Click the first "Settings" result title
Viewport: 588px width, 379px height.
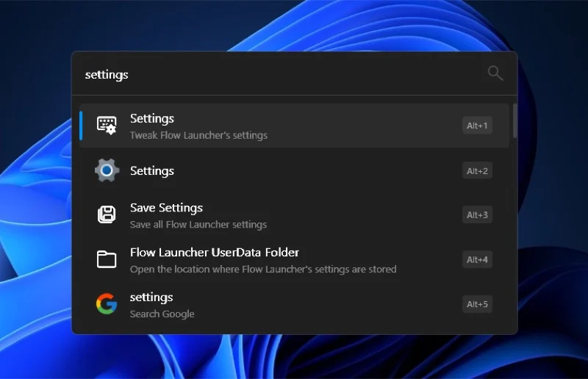tap(152, 118)
